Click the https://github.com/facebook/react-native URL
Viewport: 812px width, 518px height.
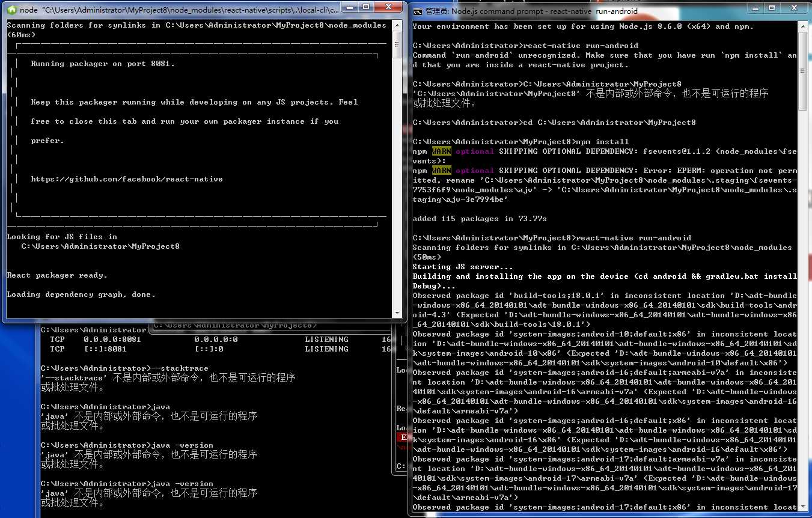[x=127, y=178]
